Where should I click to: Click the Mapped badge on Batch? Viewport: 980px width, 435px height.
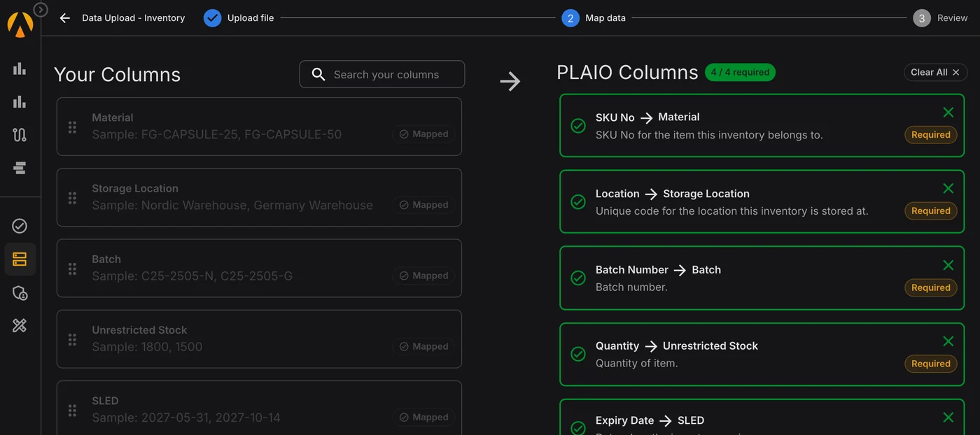click(x=423, y=276)
